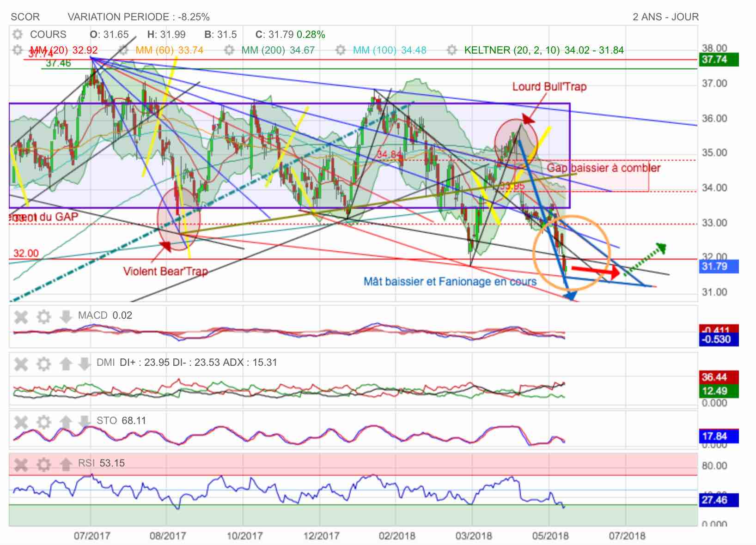Click the 32.00 support level label
The width and height of the screenshot is (756, 545).
point(26,254)
